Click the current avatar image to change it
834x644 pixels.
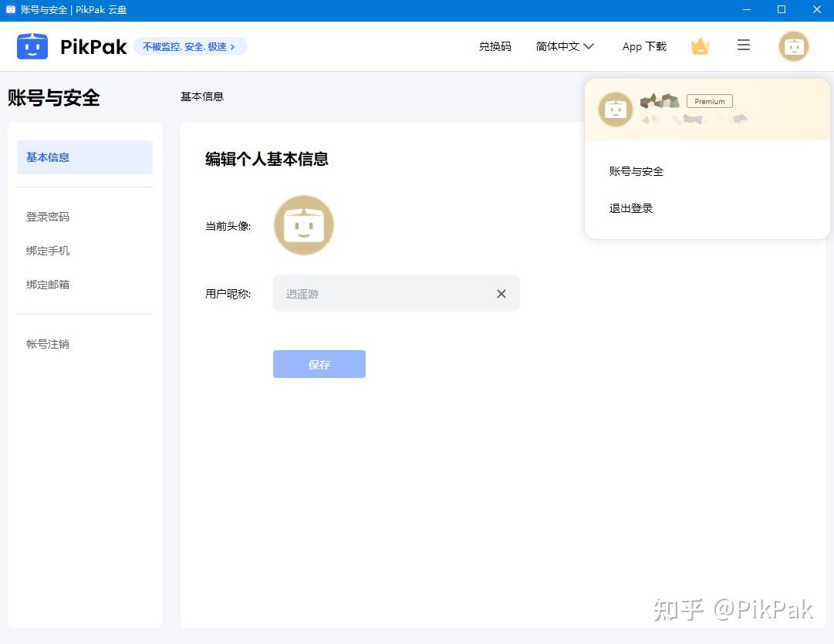(x=303, y=225)
